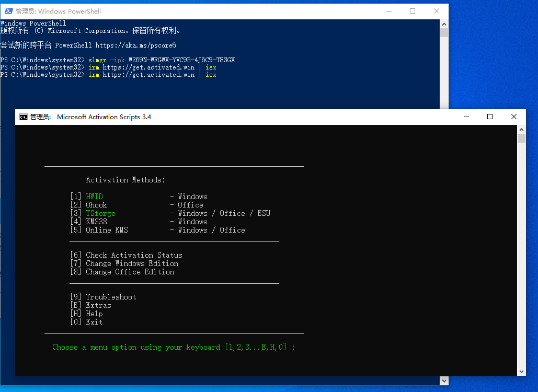Click the PowerShell icon in the title bar

tap(8, 11)
